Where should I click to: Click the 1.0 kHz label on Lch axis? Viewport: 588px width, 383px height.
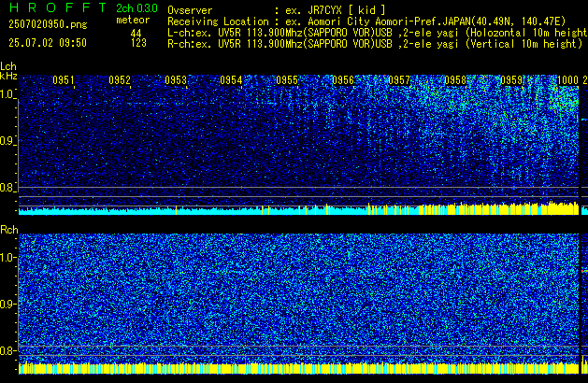click(7, 94)
